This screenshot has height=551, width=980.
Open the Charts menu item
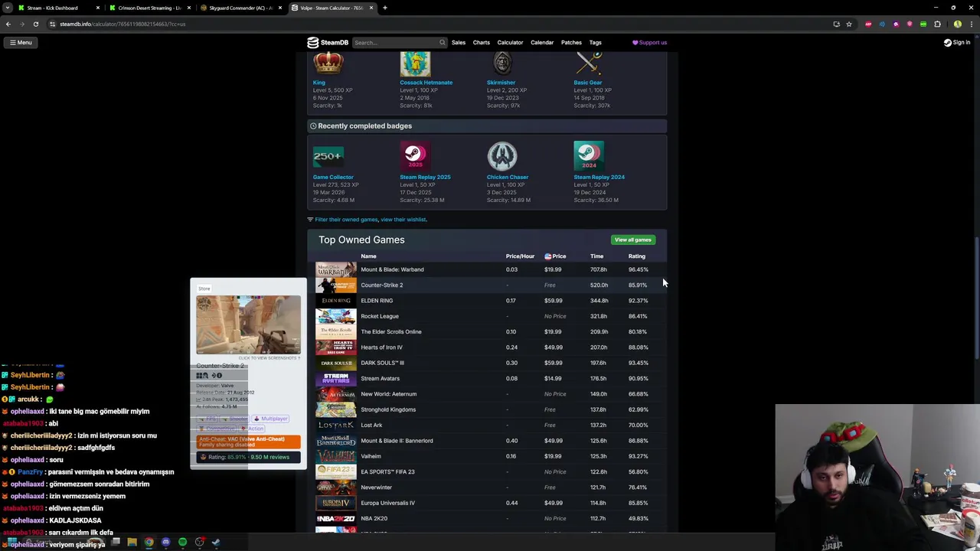click(x=481, y=42)
